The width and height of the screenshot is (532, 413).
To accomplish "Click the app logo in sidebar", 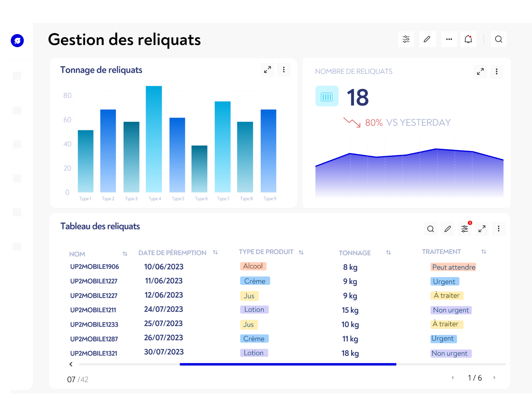I will click(17, 41).
